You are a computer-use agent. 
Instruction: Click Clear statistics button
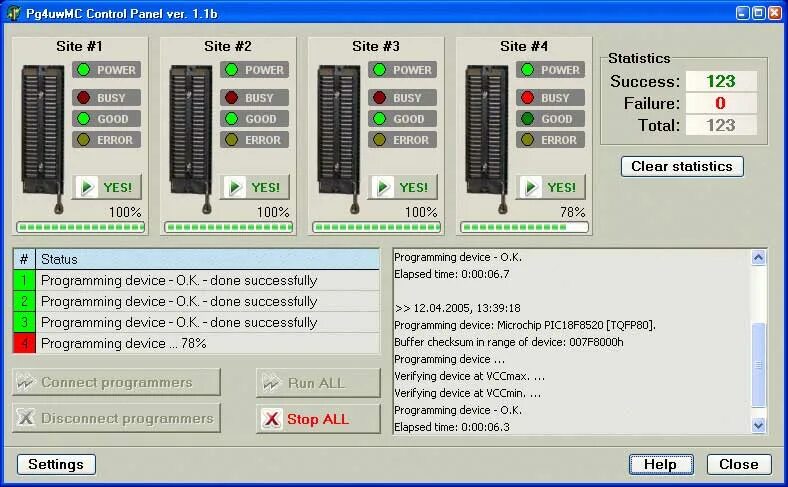coord(682,166)
